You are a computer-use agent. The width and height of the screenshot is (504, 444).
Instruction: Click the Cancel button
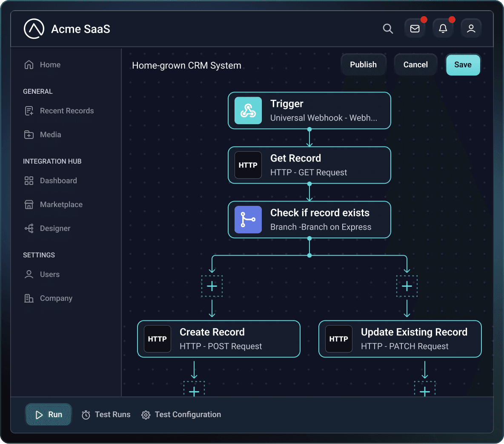[x=415, y=65]
